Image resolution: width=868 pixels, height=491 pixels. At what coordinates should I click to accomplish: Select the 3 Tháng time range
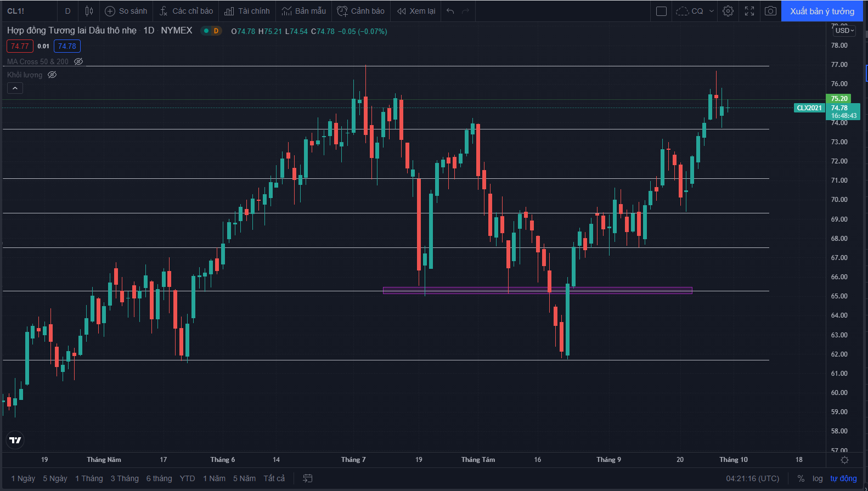point(125,478)
